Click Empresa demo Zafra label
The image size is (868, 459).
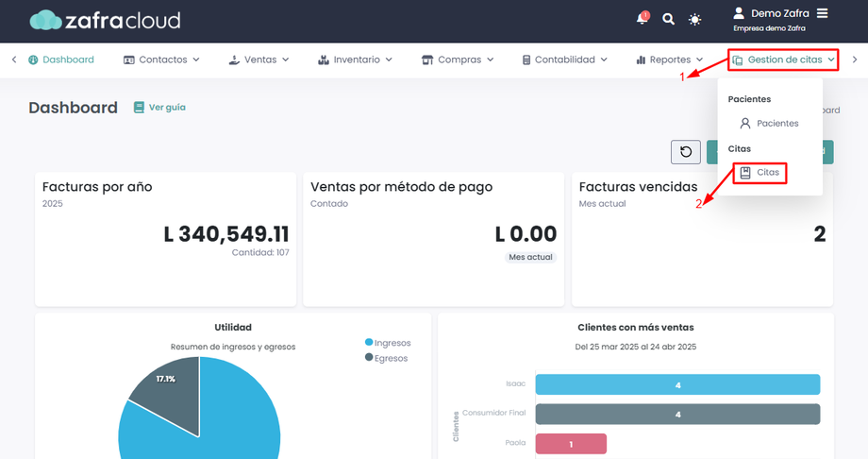770,28
